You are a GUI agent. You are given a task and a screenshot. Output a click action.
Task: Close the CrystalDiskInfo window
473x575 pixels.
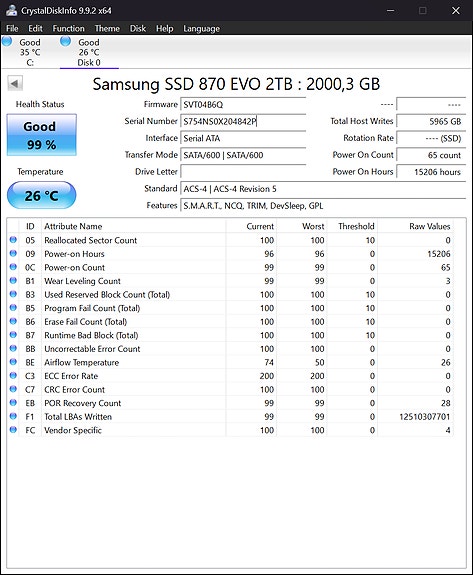point(456,10)
